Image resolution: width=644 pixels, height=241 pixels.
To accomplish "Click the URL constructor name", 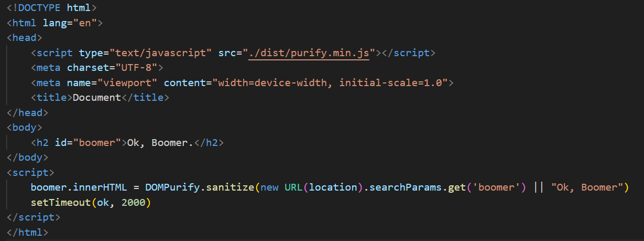I will coord(294,187).
